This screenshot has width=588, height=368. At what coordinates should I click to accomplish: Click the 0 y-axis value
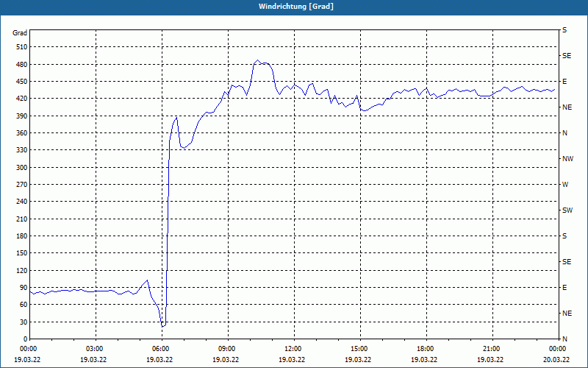pos(26,339)
